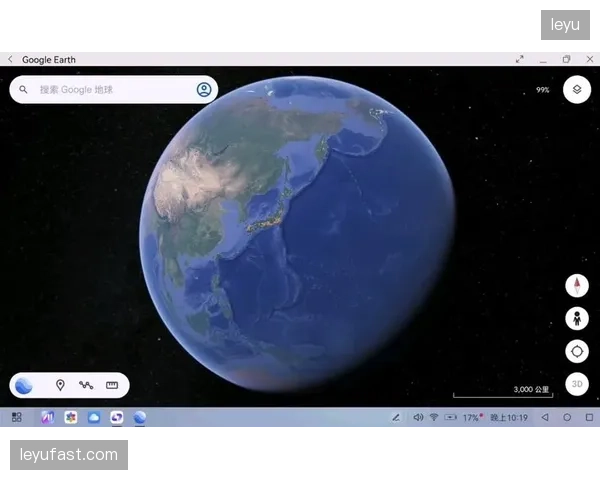This screenshot has width=600, height=480.
Task: Click the 99% loading indicator
Action: point(543,90)
